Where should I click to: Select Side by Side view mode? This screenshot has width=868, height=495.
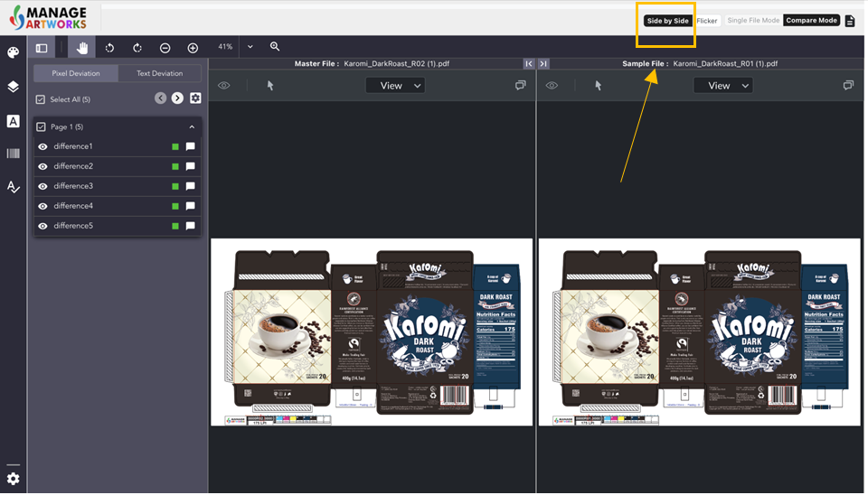point(667,21)
